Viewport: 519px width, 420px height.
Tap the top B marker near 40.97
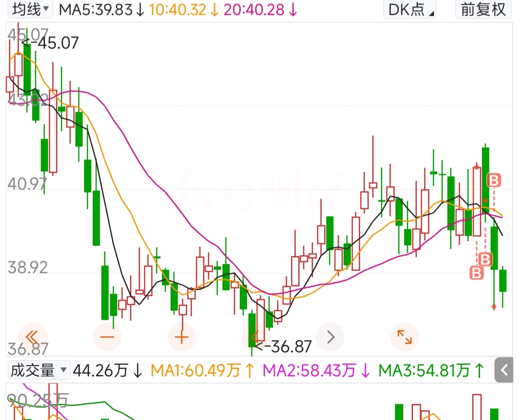pyautogui.click(x=494, y=180)
